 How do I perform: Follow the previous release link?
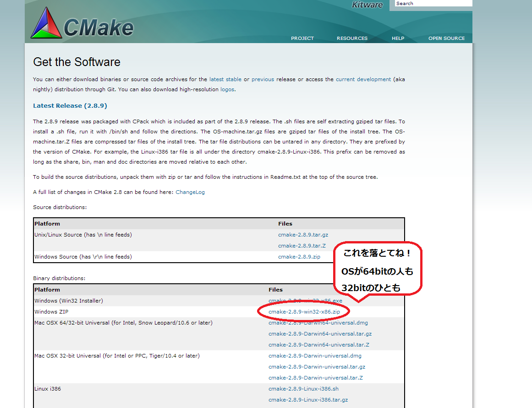coord(263,79)
